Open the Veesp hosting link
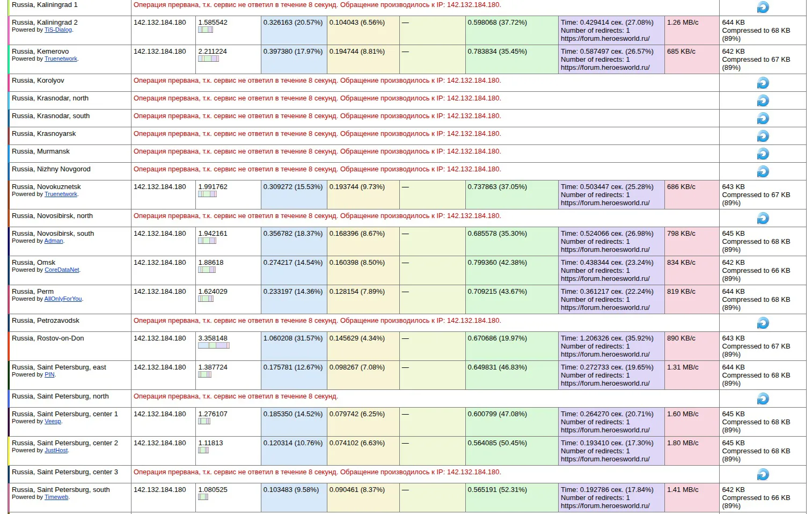The width and height of the screenshot is (812, 514). pyautogui.click(x=53, y=422)
